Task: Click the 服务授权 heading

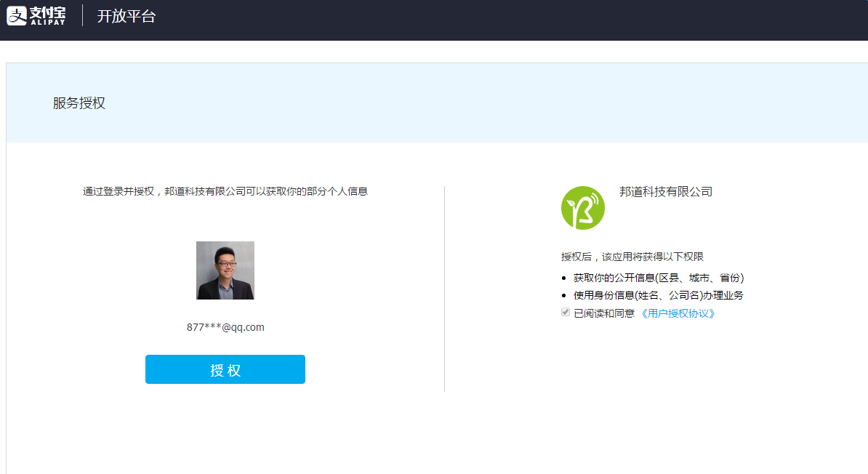Action: (79, 103)
